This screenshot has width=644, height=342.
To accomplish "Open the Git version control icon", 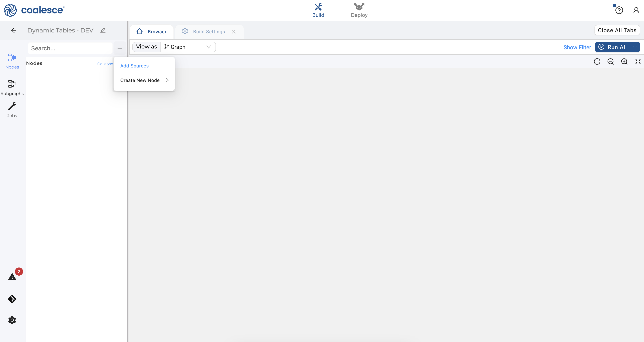I will (12, 299).
